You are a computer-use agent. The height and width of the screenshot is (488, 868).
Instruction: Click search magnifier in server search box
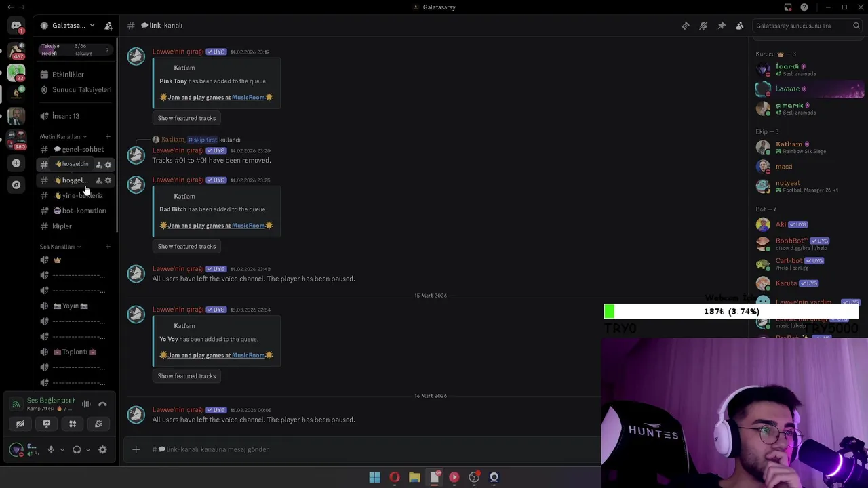pyautogui.click(x=856, y=26)
